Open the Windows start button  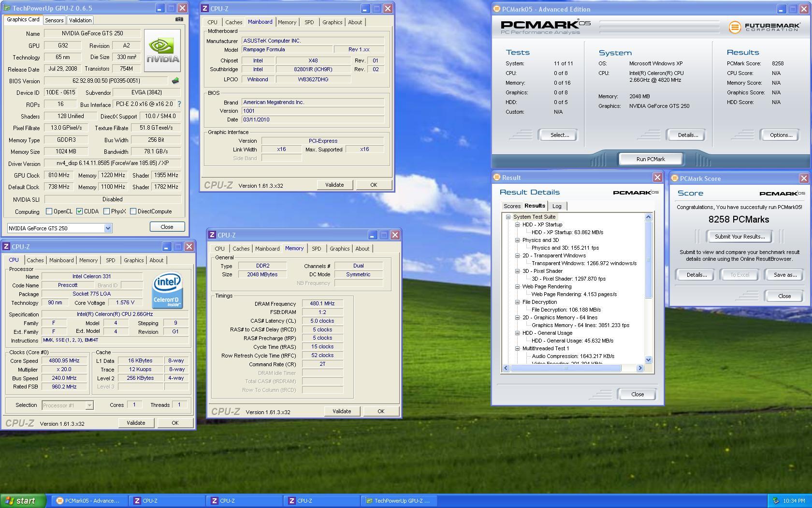point(23,501)
